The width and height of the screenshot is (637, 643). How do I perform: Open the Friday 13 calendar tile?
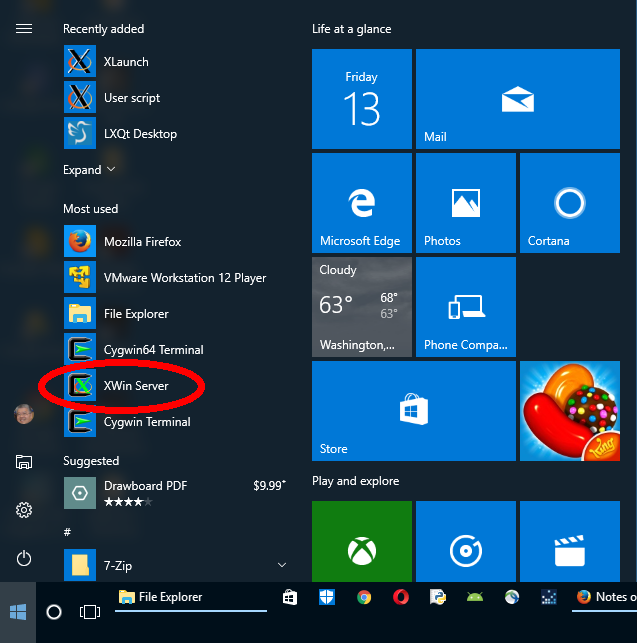click(362, 99)
